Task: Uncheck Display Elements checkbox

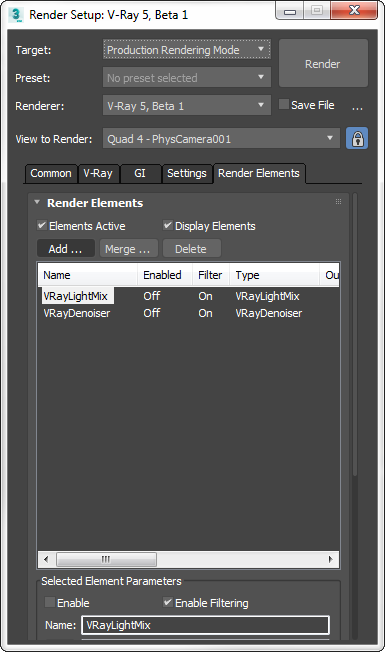Action: pos(168,225)
